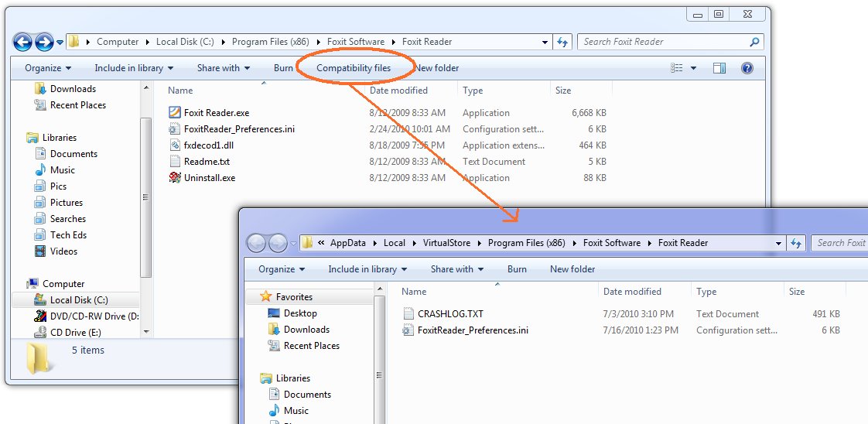Sort by Date modified column in the back window
The width and height of the screenshot is (868, 424).
[x=398, y=91]
